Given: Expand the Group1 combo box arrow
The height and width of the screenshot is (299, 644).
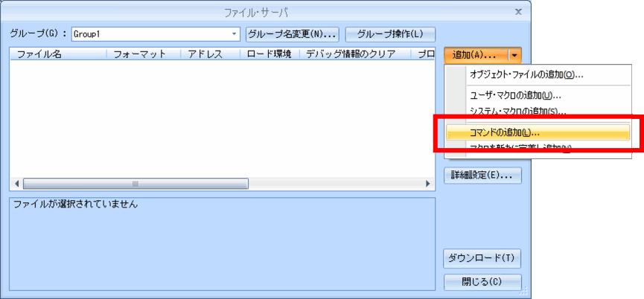Looking at the screenshot, I should coord(235,34).
